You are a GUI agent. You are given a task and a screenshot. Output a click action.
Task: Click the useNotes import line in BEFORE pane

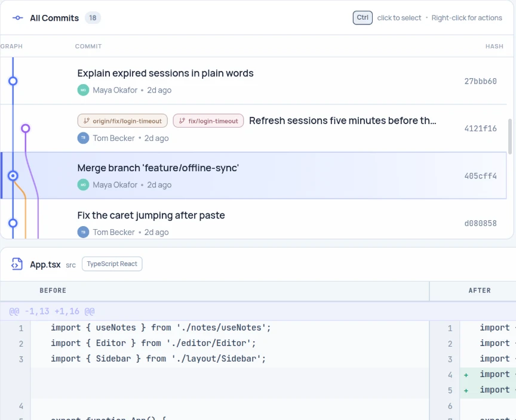click(x=161, y=328)
